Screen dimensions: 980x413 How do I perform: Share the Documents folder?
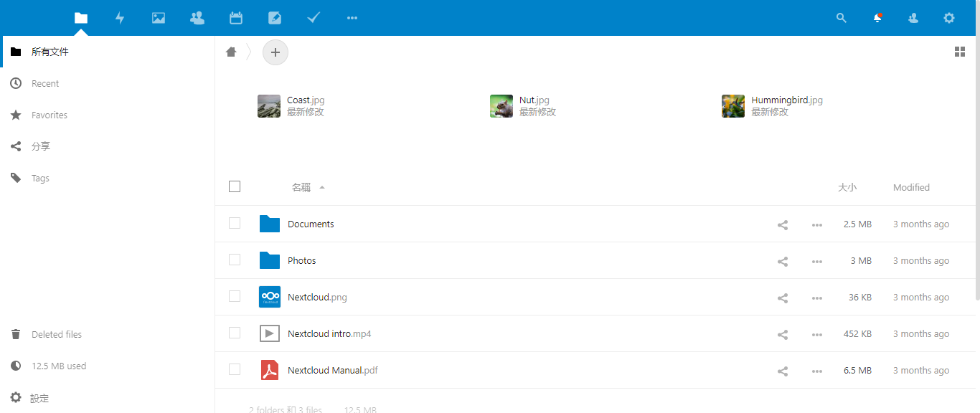point(783,224)
